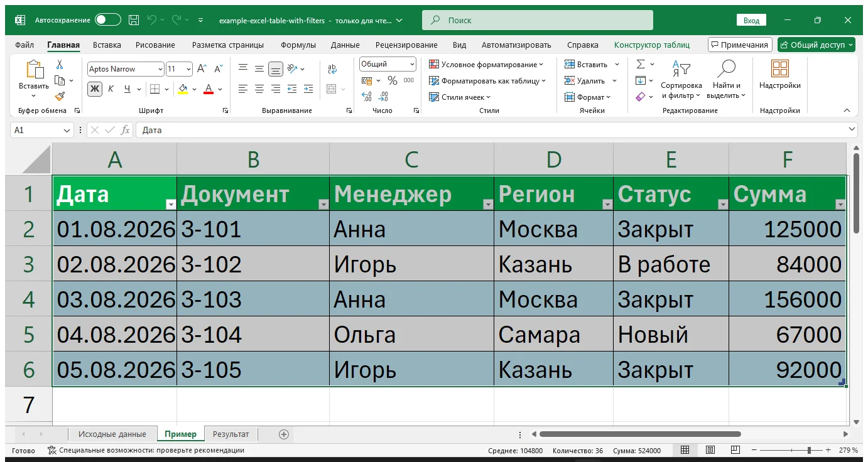The width and height of the screenshot is (868, 462).
Task: Toggle bottom vertical alignment button
Action: pyautogui.click(x=275, y=69)
